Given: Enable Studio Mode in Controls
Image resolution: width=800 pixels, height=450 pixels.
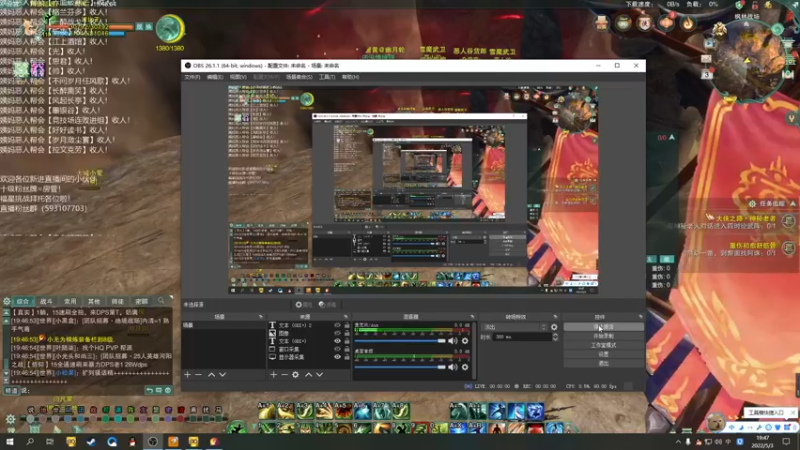Looking at the screenshot, I should [603, 345].
